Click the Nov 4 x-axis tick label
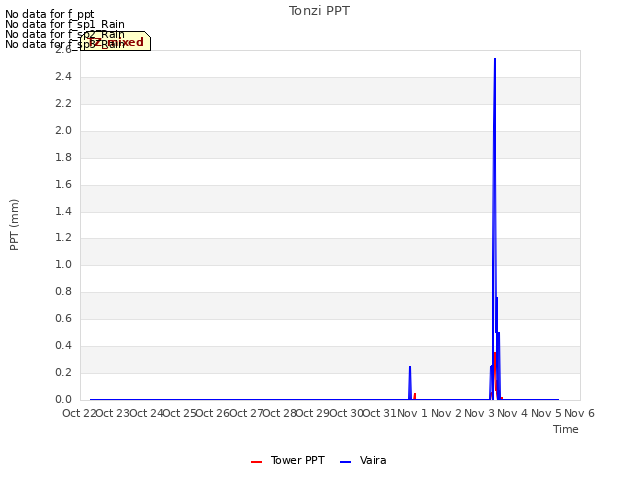The image size is (640, 480). click(512, 413)
